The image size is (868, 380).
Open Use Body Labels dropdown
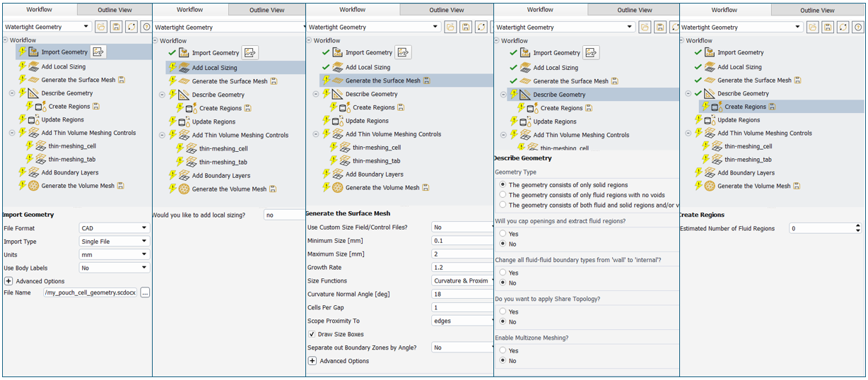114,268
